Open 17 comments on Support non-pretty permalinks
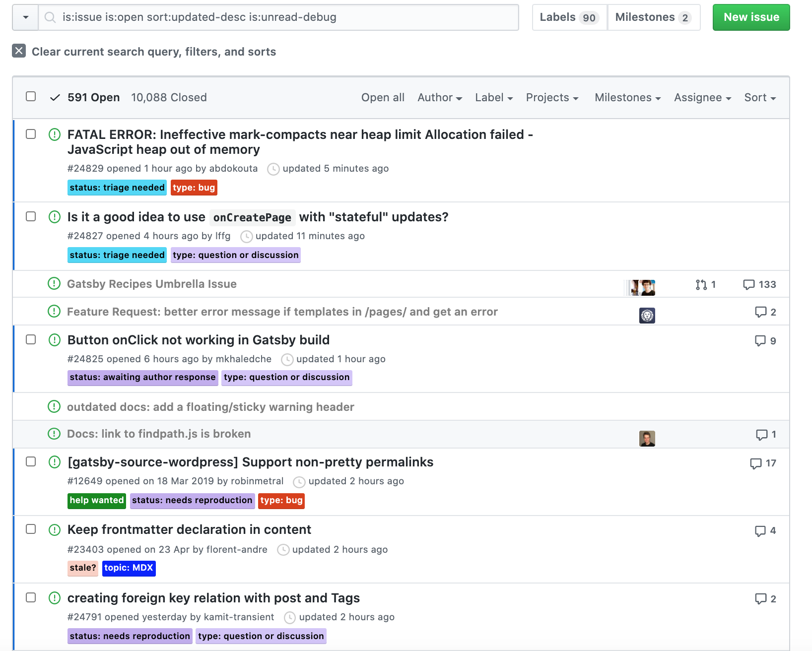This screenshot has width=812, height=651. point(763,463)
